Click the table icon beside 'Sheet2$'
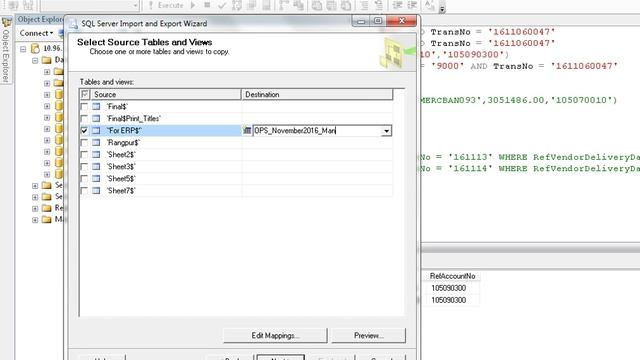This screenshot has height=360, width=640. 96,155
